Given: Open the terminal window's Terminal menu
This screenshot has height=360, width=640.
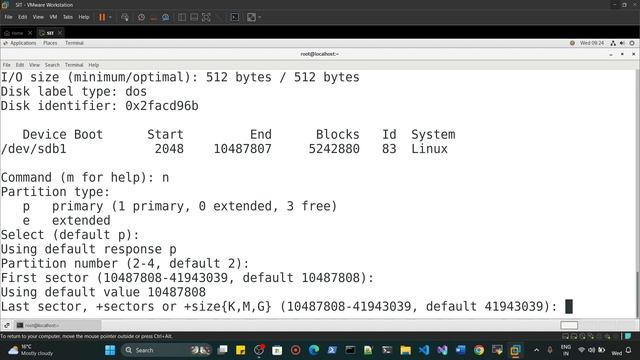Looking at the screenshot, I should (74, 65).
